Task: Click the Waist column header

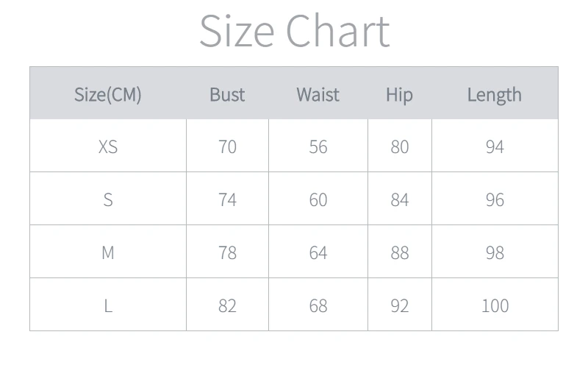Action: pos(318,94)
